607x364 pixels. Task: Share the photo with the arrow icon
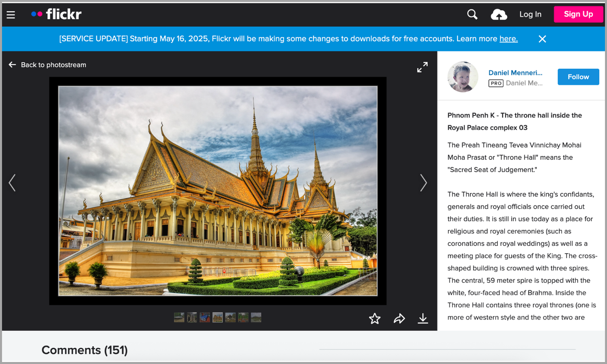pos(399,319)
